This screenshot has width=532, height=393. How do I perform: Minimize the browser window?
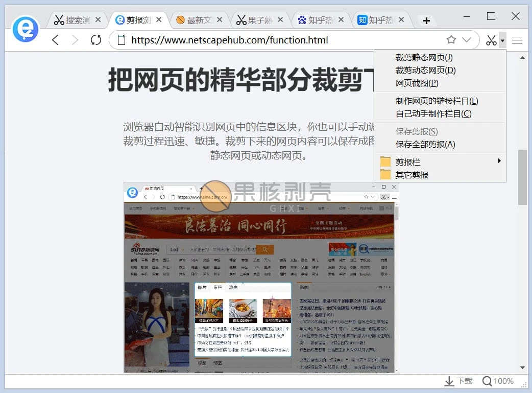467,16
